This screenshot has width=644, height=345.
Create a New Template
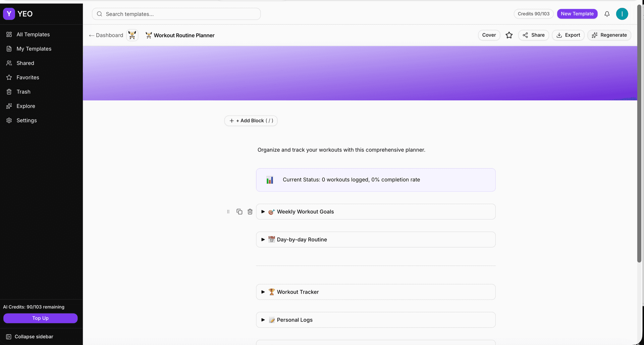tap(577, 14)
